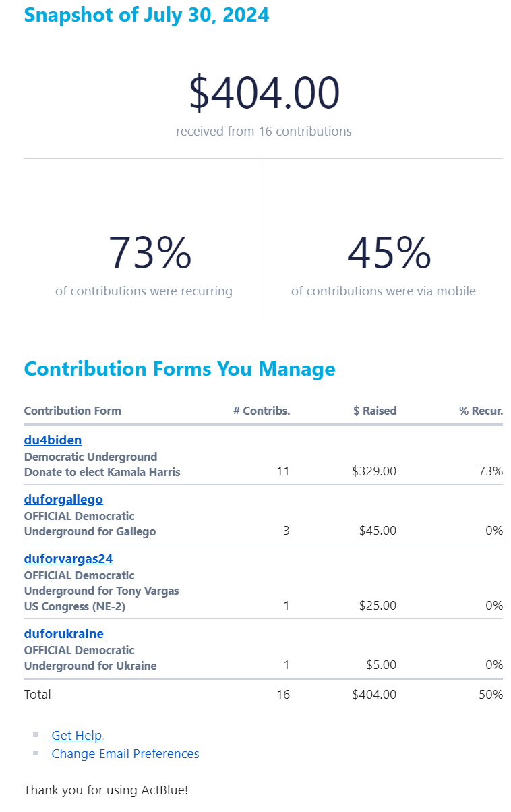Click the $329.00 raised for du4biden

tap(374, 471)
